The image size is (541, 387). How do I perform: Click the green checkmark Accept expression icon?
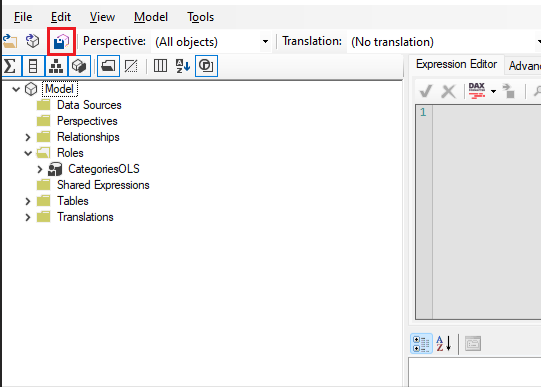coord(425,91)
